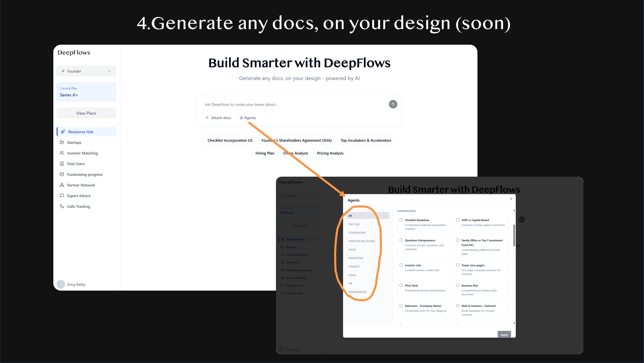Click the Fundraising progress envelope icon

point(62,174)
